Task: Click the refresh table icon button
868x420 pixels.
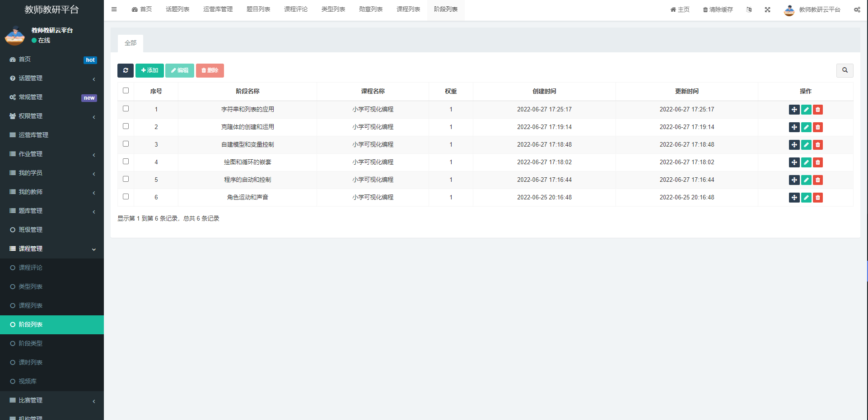Action: (125, 70)
